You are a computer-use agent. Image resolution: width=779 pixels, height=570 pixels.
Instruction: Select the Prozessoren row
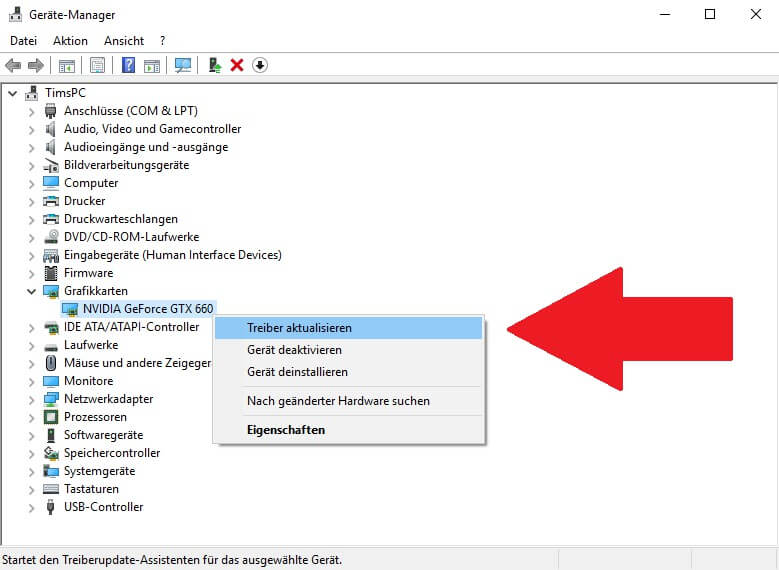click(x=95, y=417)
